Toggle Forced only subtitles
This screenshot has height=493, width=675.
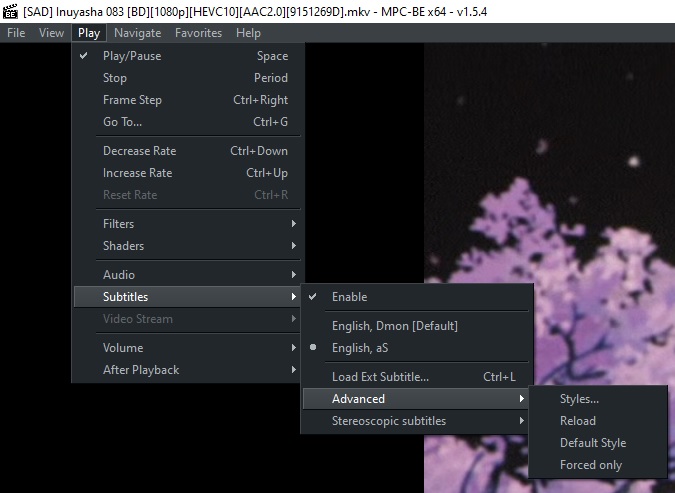click(x=598, y=465)
